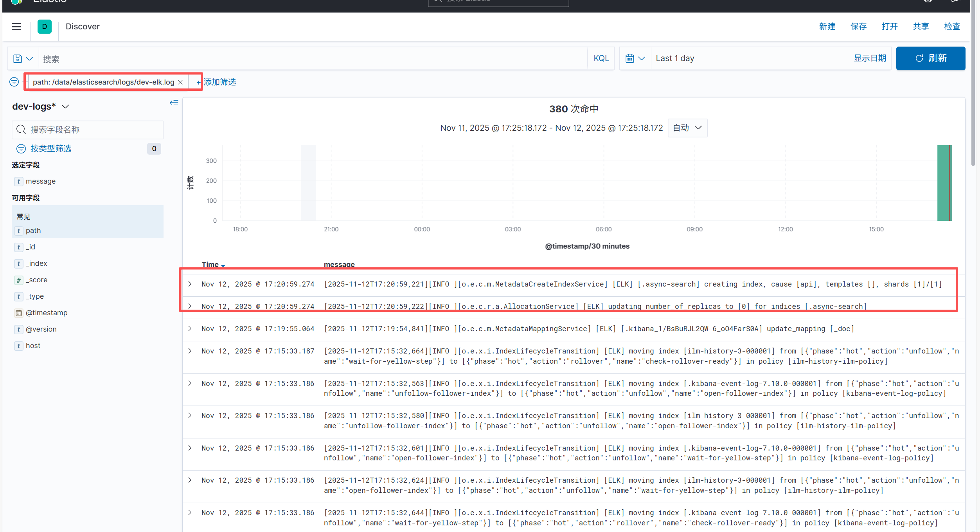Click the filter options circle icon
The height and width of the screenshot is (532, 980).
(14, 82)
